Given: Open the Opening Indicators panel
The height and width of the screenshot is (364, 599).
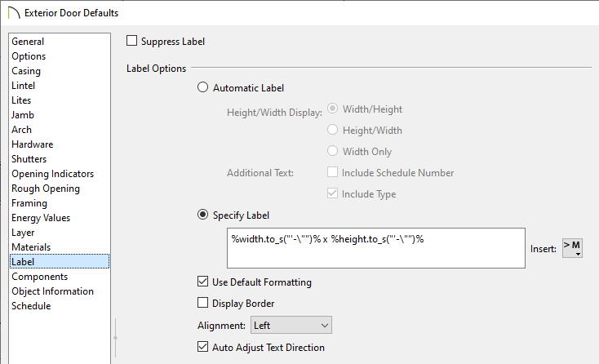Looking at the screenshot, I should tap(53, 174).
